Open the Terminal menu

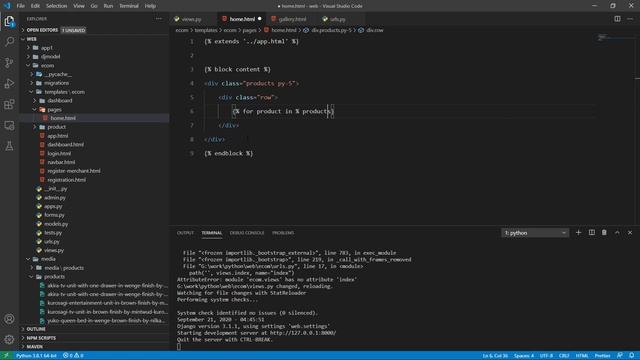click(129, 6)
